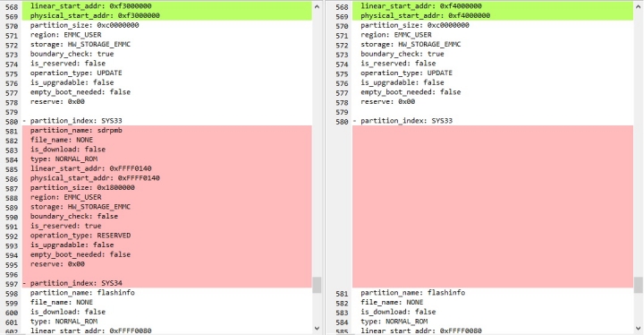Click 'region: EMMC_USER' on left line 588
The height and width of the screenshot is (335, 644).
65,197
